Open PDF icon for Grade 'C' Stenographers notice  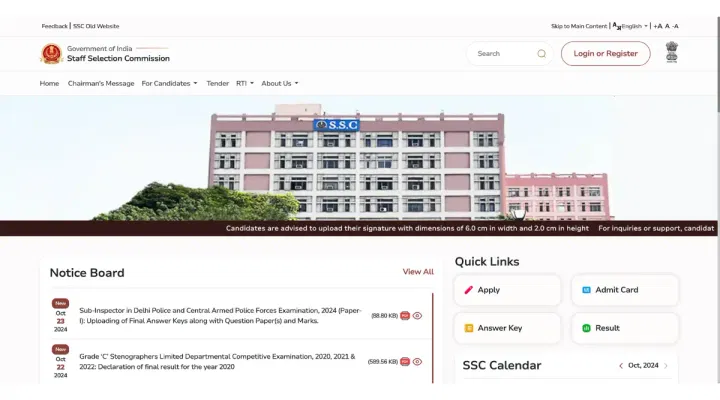tap(405, 361)
